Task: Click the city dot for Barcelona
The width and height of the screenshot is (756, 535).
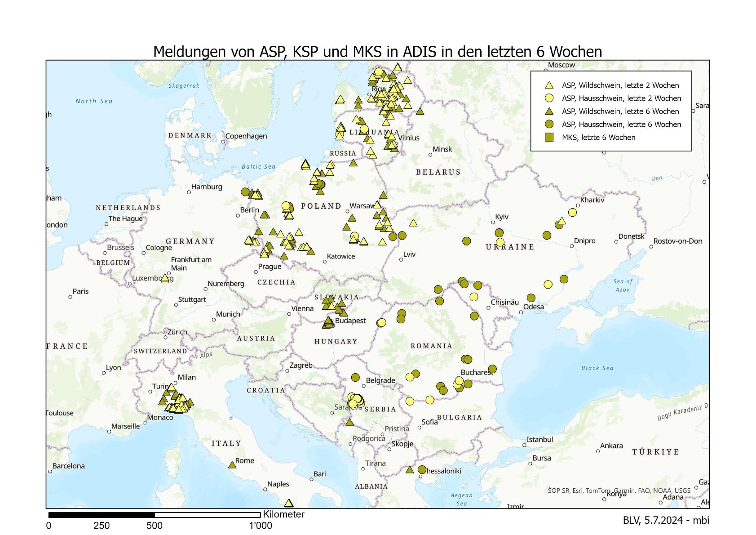Action: coord(50,471)
